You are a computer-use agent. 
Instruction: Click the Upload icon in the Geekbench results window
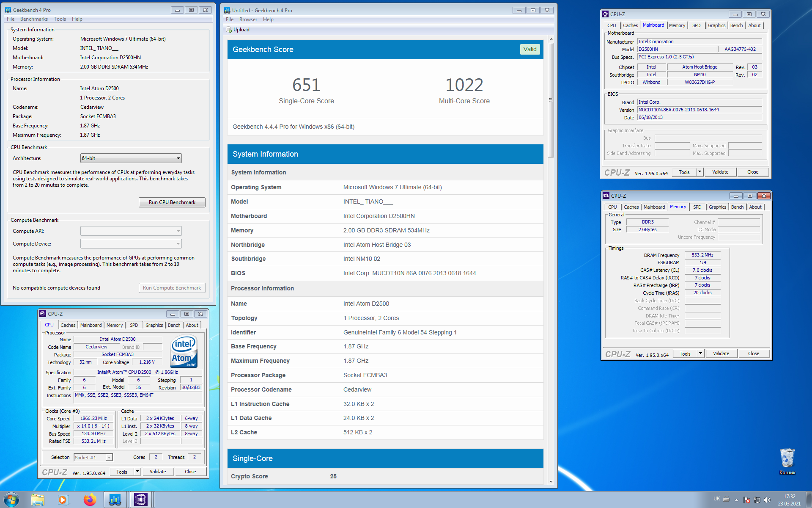[229, 30]
